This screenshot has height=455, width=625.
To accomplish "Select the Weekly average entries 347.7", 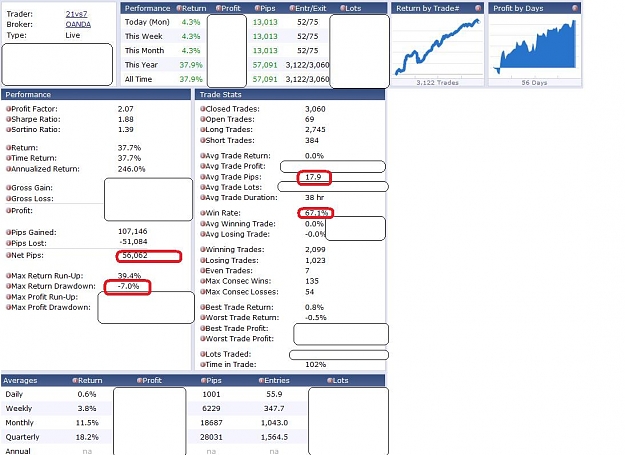I will click(x=274, y=408).
